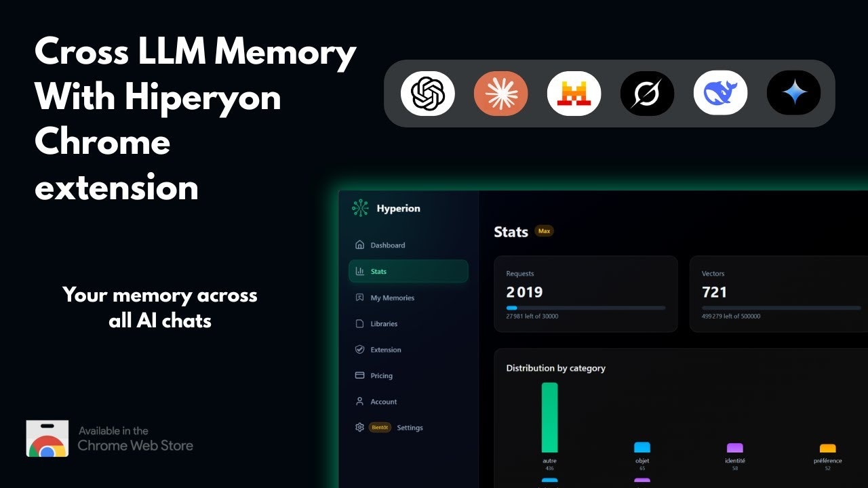Open Settings marked Bientôt
The width and height of the screenshot is (868, 488).
pyautogui.click(x=400, y=427)
